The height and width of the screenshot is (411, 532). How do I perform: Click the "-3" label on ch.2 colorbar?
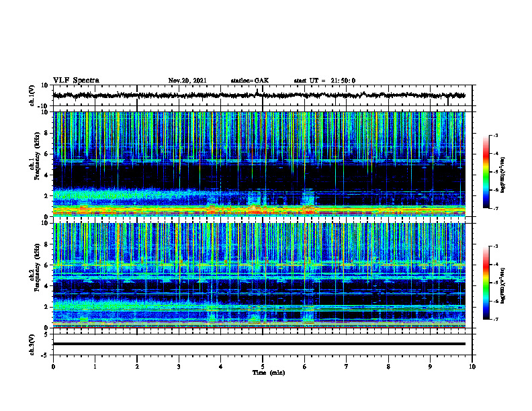496,246
